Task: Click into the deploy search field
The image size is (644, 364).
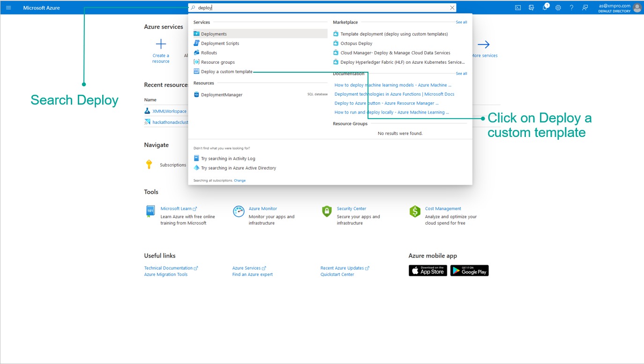Action: point(322,8)
